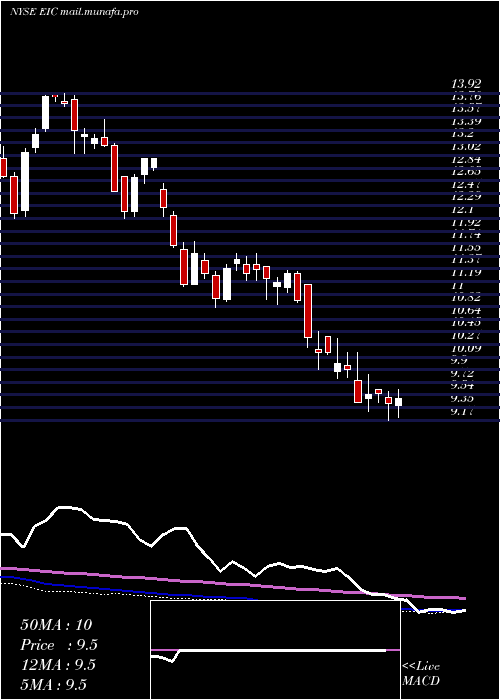Click the <<Live MACD label
500x700 pixels.
click(421, 674)
